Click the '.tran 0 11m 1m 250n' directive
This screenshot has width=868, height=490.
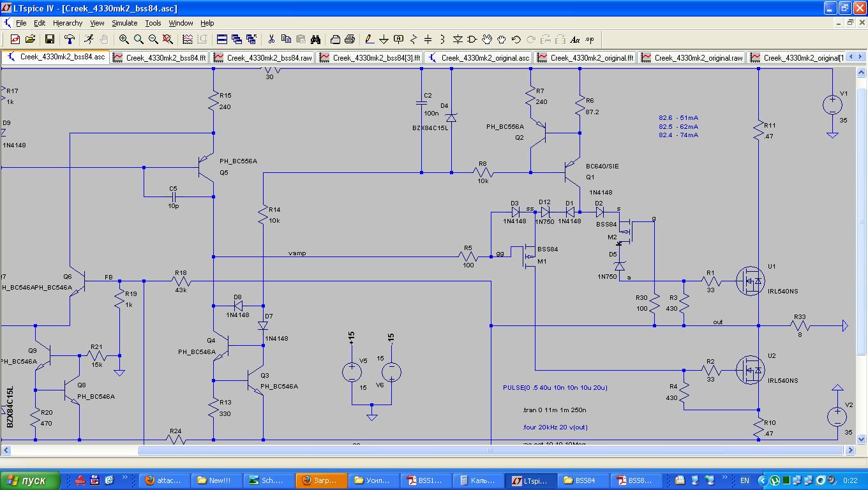point(554,410)
